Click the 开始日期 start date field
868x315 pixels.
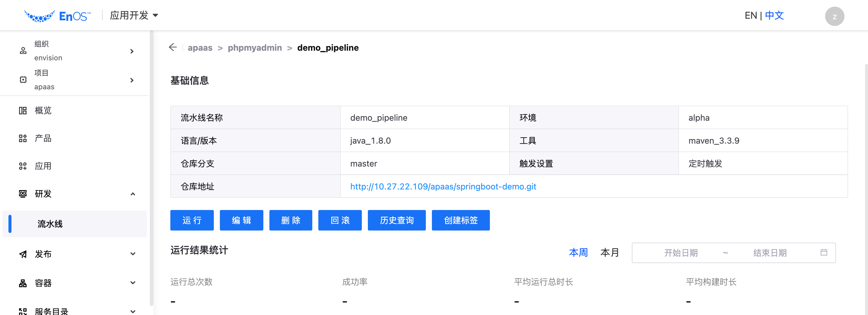tap(680, 253)
